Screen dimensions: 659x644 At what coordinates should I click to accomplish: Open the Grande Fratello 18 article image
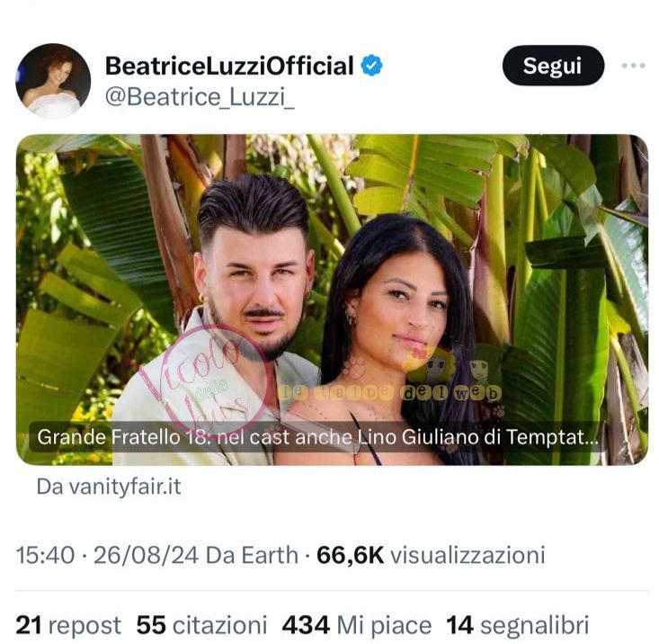(332, 300)
